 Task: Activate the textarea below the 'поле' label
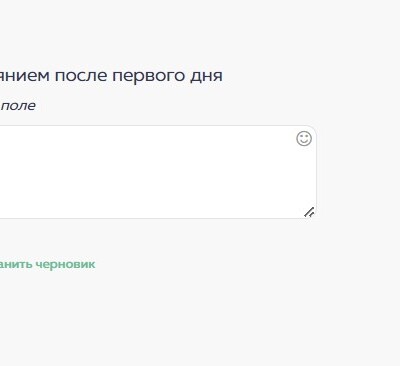pos(158,172)
